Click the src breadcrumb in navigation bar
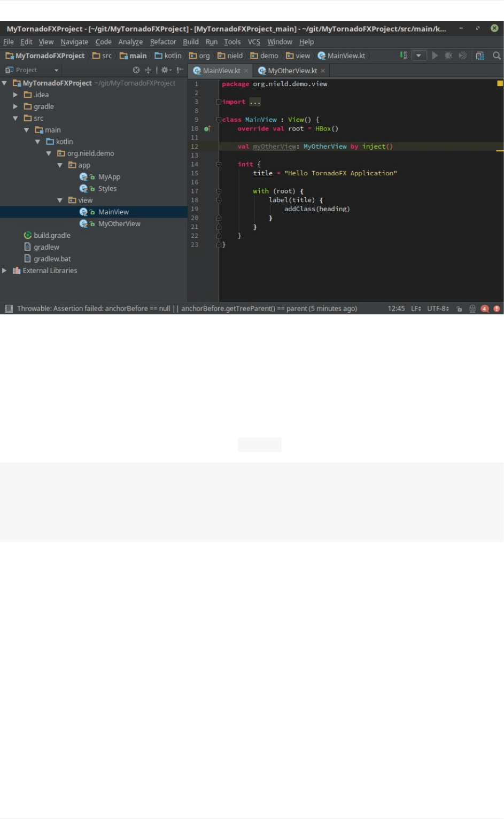504x819 pixels. coord(102,56)
